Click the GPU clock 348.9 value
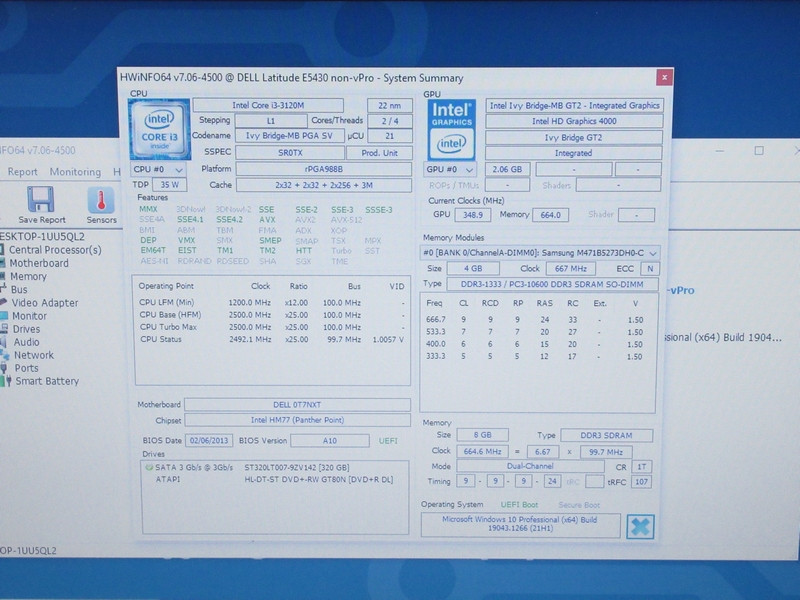 tap(472, 215)
